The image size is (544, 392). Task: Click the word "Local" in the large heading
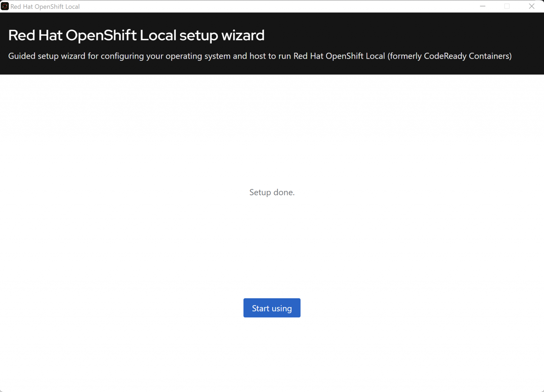click(158, 35)
